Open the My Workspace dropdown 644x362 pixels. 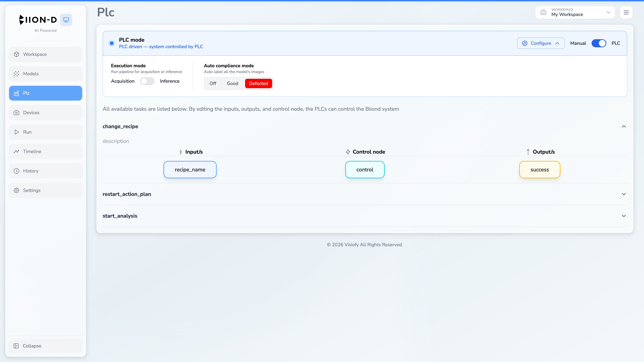pyautogui.click(x=575, y=12)
